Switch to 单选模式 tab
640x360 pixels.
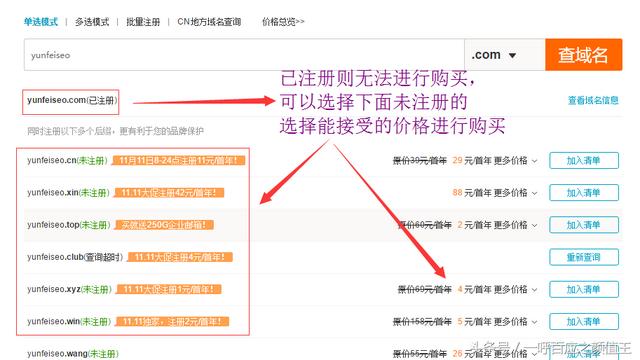41,22
